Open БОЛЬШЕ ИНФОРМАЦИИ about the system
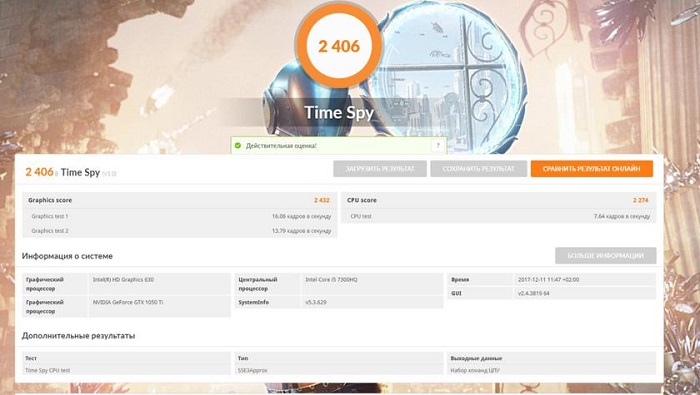700x395 pixels. click(605, 256)
